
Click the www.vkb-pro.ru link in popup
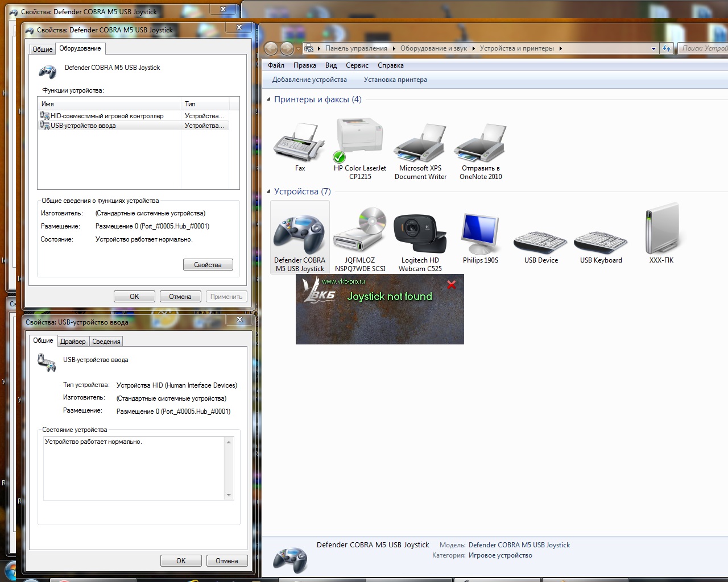[x=344, y=281]
